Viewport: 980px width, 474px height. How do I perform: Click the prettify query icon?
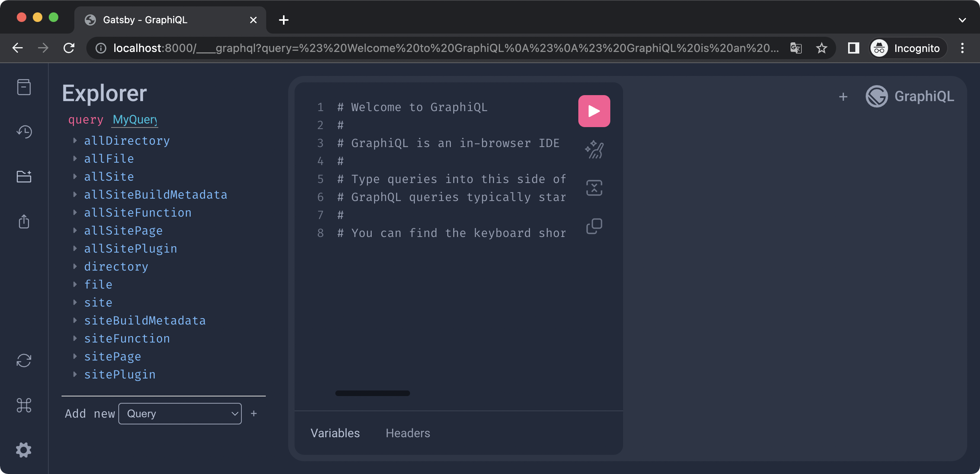594,150
